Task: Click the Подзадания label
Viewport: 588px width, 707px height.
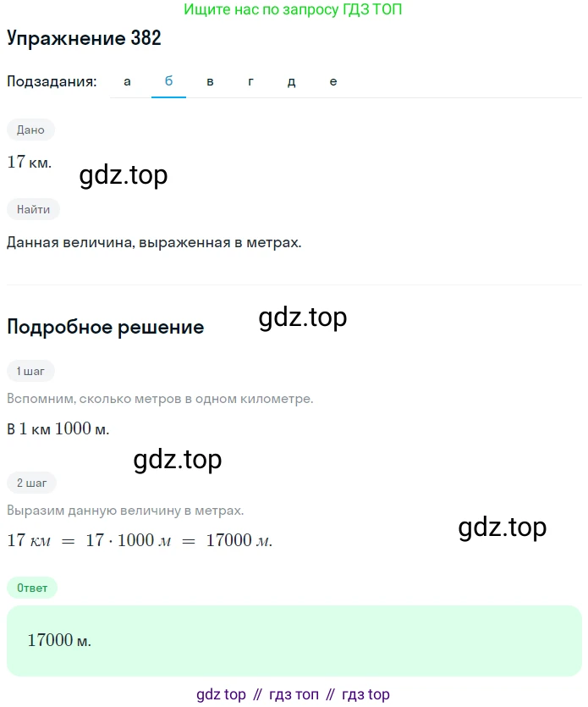Action: click(52, 81)
